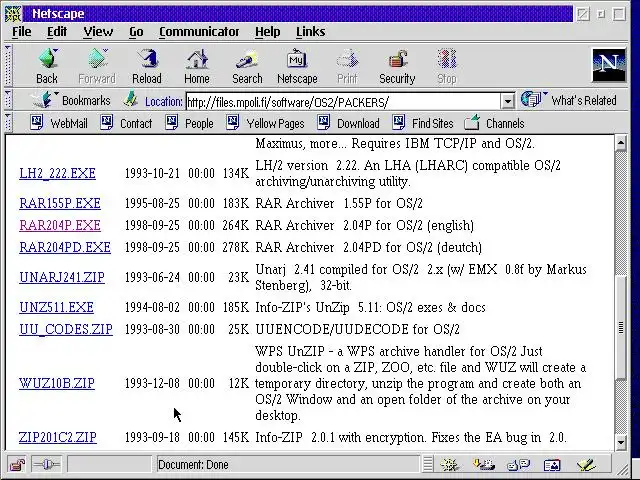Click the RAR204PD.EXE link
640x480 pixels.
coord(65,247)
